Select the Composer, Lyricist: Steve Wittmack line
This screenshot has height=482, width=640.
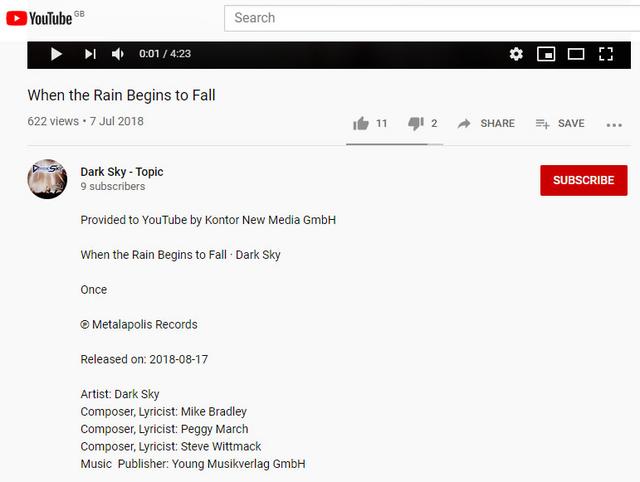171,446
